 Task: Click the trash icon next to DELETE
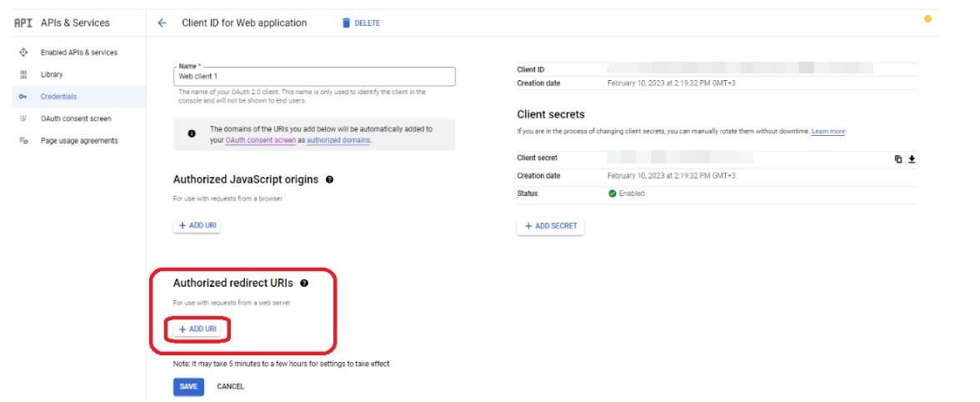pyautogui.click(x=346, y=23)
